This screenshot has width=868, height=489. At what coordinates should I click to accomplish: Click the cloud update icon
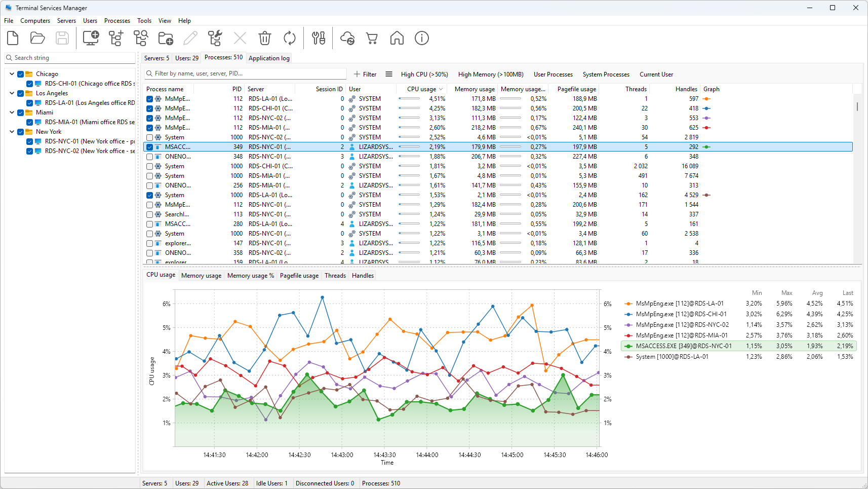347,38
